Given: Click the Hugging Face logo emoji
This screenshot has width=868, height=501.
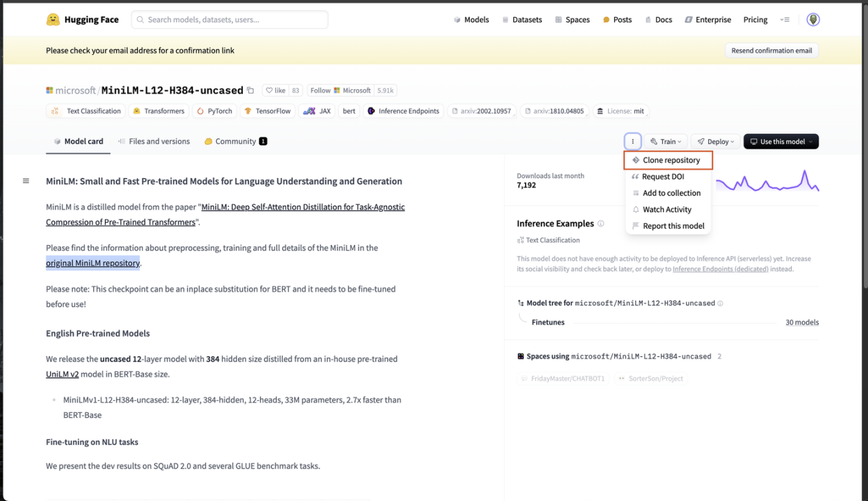Looking at the screenshot, I should (53, 20).
